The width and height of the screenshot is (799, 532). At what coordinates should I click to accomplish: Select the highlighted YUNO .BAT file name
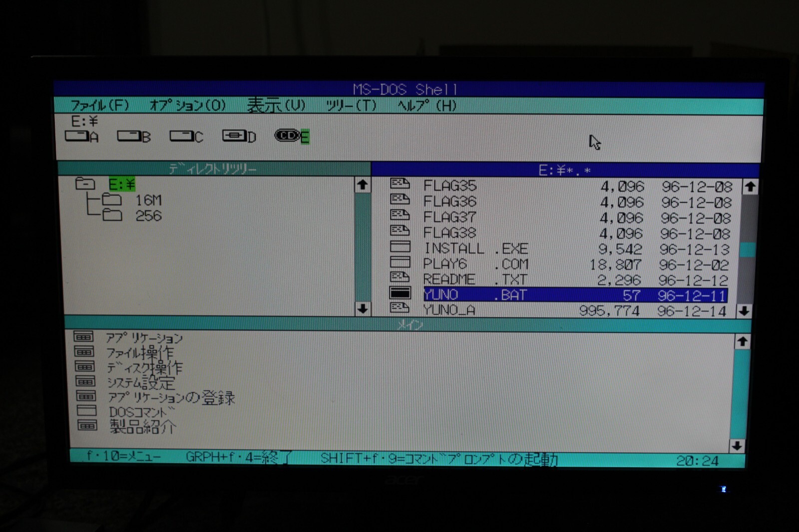coord(475,295)
